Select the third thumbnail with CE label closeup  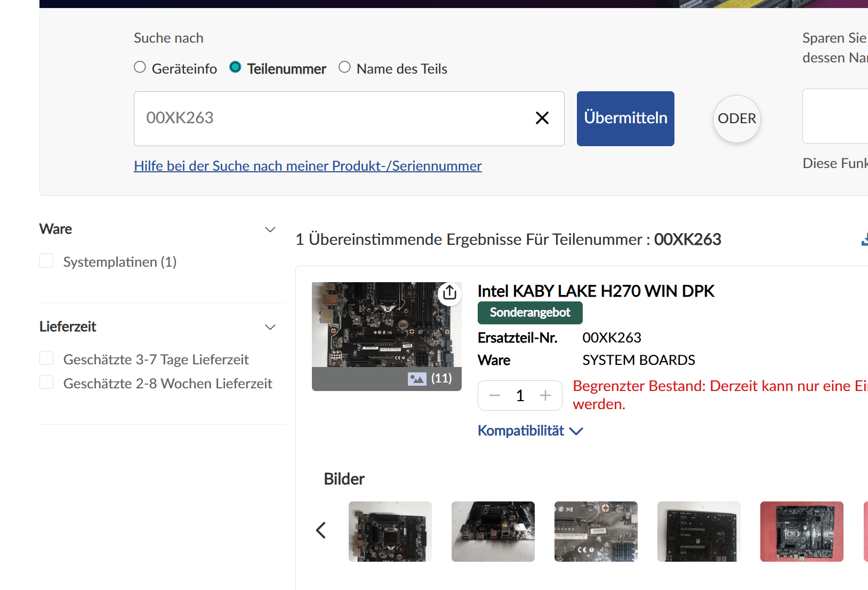pos(596,531)
